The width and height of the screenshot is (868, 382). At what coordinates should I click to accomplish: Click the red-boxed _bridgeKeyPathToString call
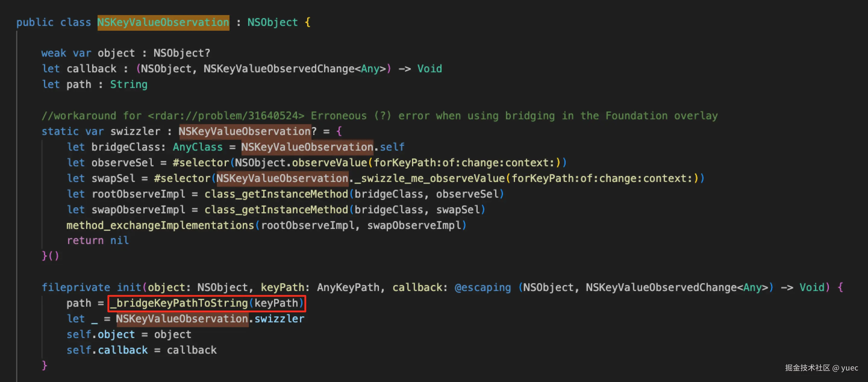pyautogui.click(x=207, y=303)
